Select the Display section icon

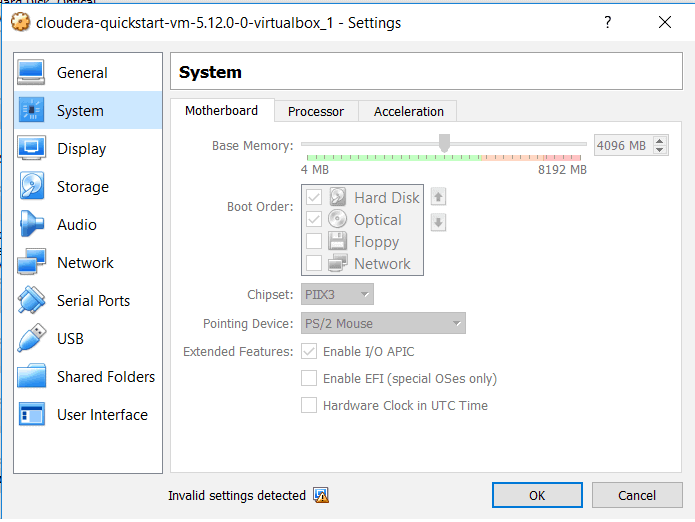coord(31,149)
